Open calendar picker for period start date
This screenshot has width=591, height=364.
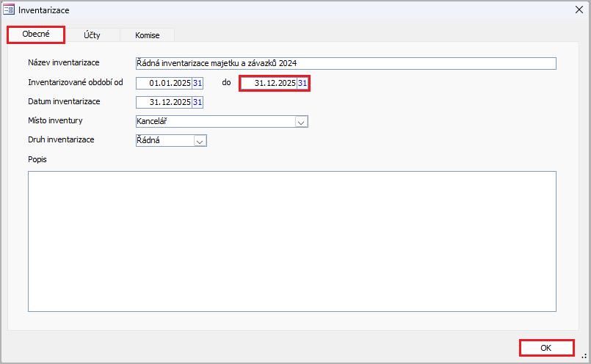click(x=197, y=83)
